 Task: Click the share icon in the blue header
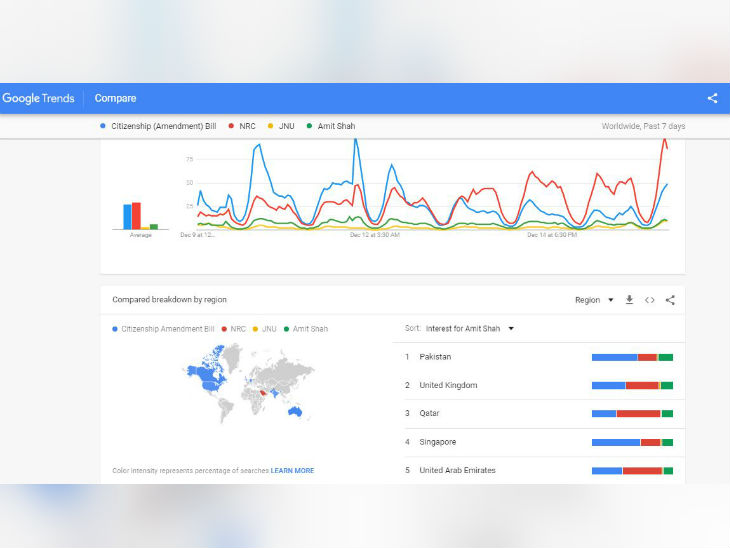point(712,98)
